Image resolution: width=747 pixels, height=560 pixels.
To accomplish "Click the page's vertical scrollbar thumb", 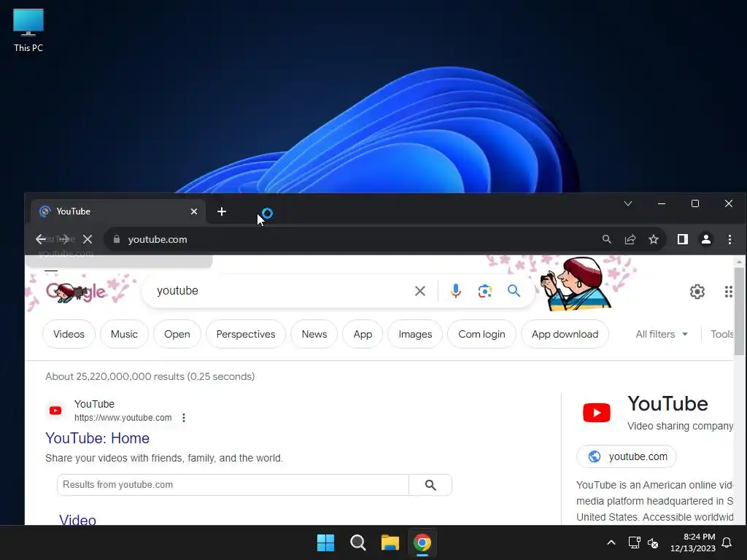I will 739,311.
